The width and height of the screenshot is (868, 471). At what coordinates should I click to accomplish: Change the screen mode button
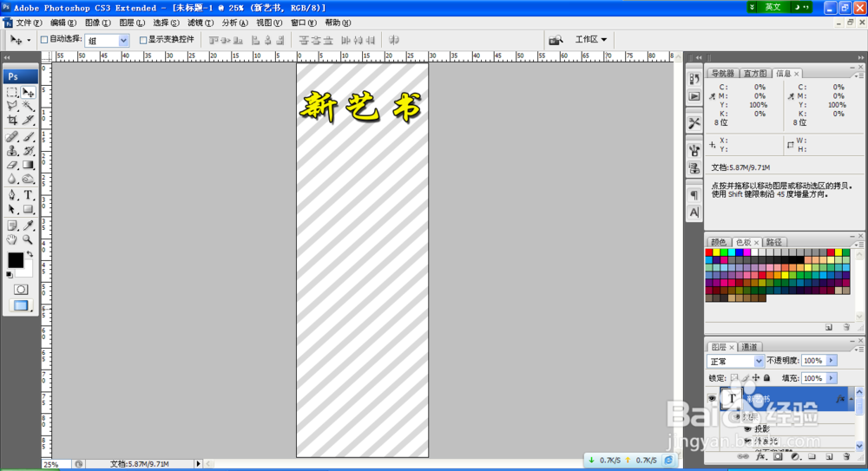point(21,305)
